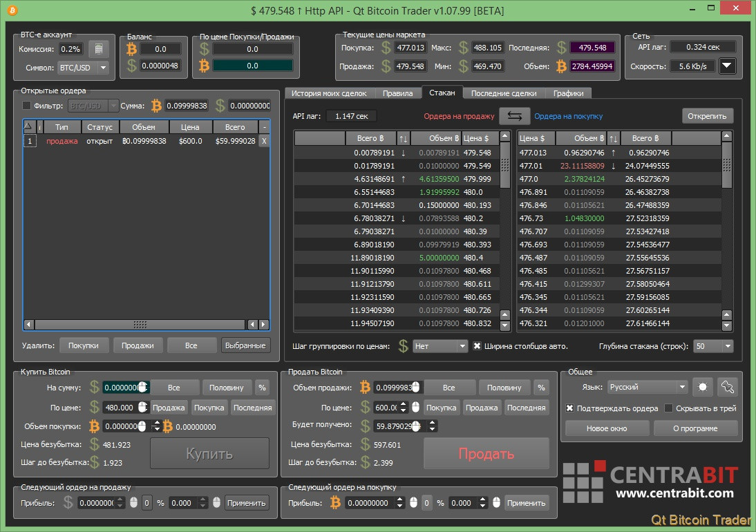The height and width of the screenshot is (532, 756).
Task: Click the Объем покупки spin arrows
Action: (155, 426)
